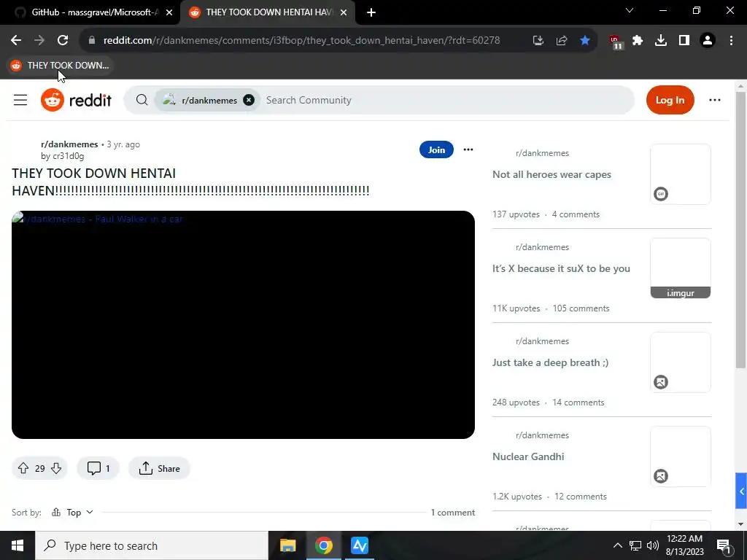Image resolution: width=747 pixels, height=560 pixels.
Task: Open Chrome profile menu
Action: point(708,41)
